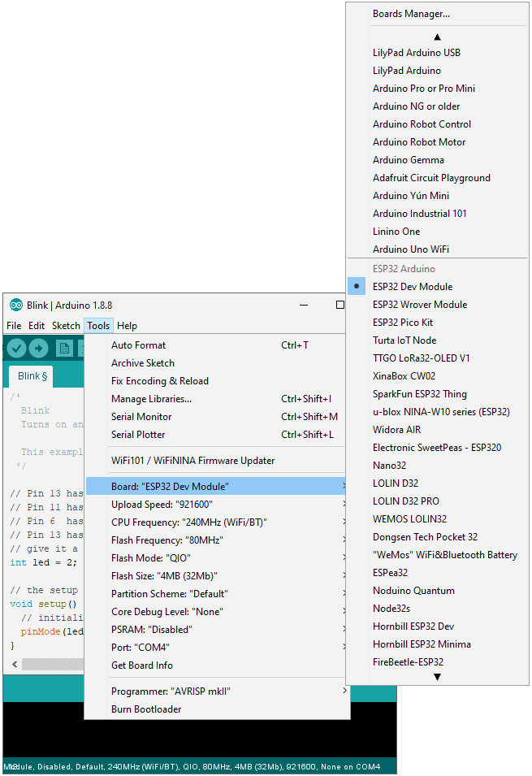This screenshot has height=776, width=532.
Task: Select Turta IoT Node board
Action: (438, 340)
